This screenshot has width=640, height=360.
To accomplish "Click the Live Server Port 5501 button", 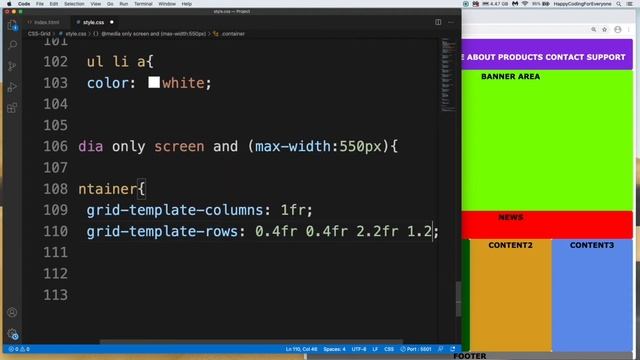I will point(416,349).
